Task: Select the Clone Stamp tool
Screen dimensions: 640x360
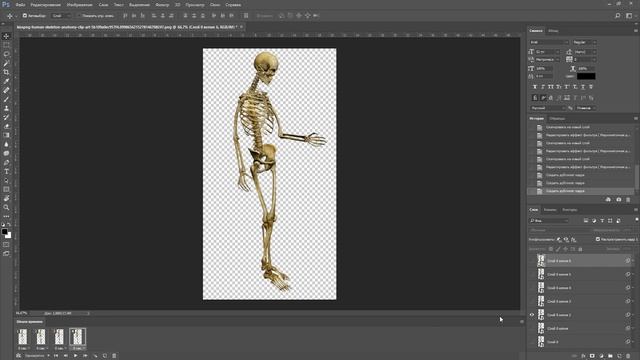Action: coord(6,108)
